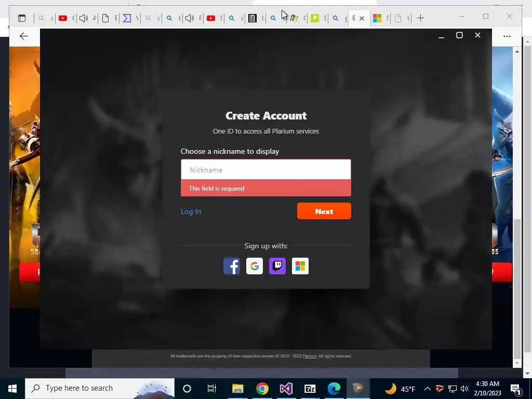Screen dimensions: 532x399
Task: Click the 'Sign up with:' label
Action: pos(266,246)
